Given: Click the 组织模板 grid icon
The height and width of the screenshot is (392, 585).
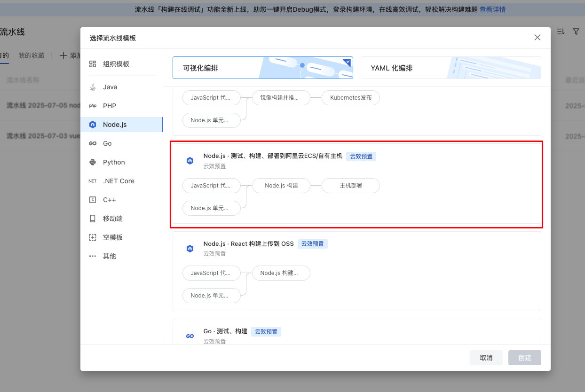Looking at the screenshot, I should pos(93,64).
